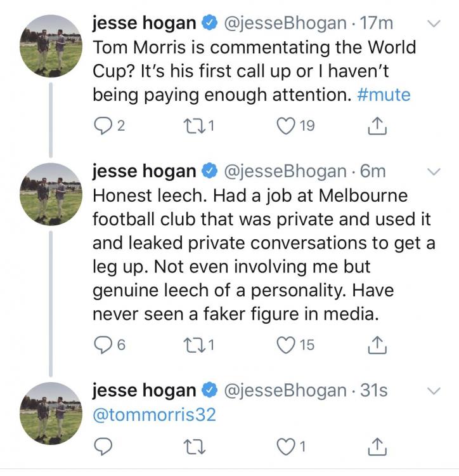Open options chevron on 31s tweet
Viewport: 459px width, 476px height.
click(434, 389)
